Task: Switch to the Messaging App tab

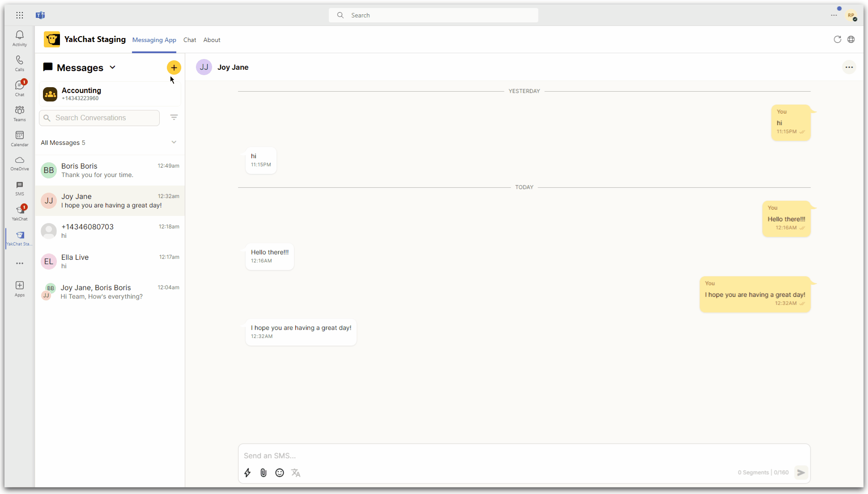Action: pyautogui.click(x=154, y=40)
